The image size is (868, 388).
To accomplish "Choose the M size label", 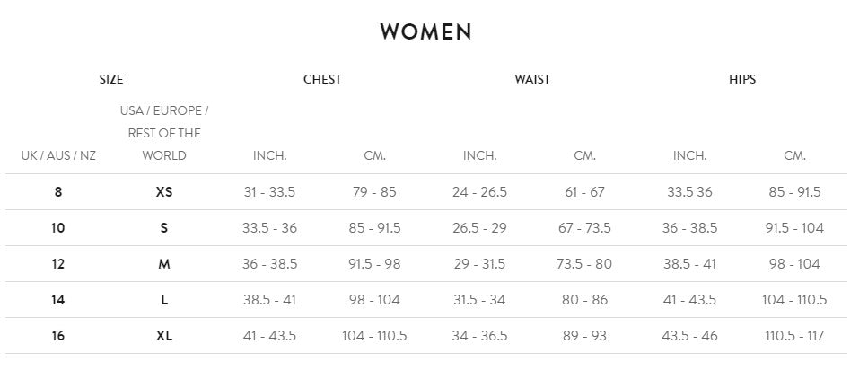I will pos(164,264).
